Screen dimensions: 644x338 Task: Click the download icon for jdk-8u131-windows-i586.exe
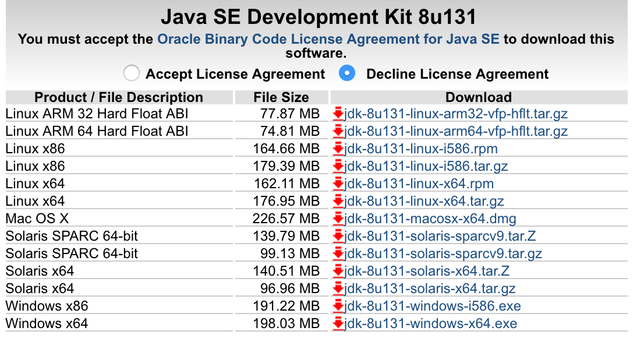(338, 306)
